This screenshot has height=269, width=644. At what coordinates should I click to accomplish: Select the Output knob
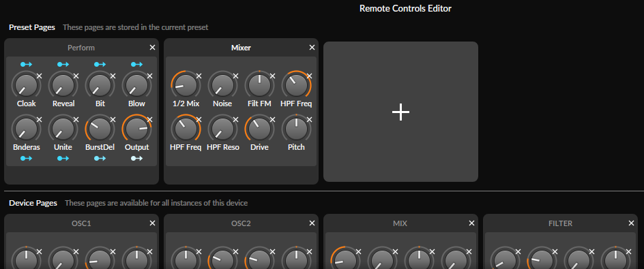tap(136, 129)
